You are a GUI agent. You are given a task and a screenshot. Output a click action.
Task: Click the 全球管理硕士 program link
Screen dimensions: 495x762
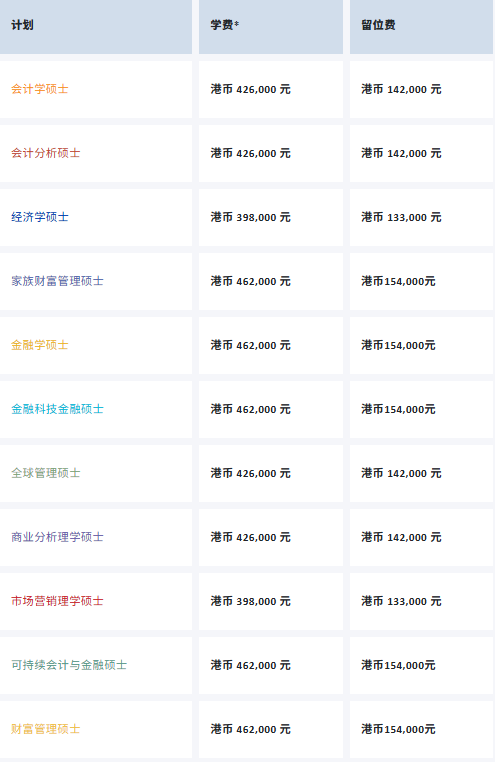46,473
